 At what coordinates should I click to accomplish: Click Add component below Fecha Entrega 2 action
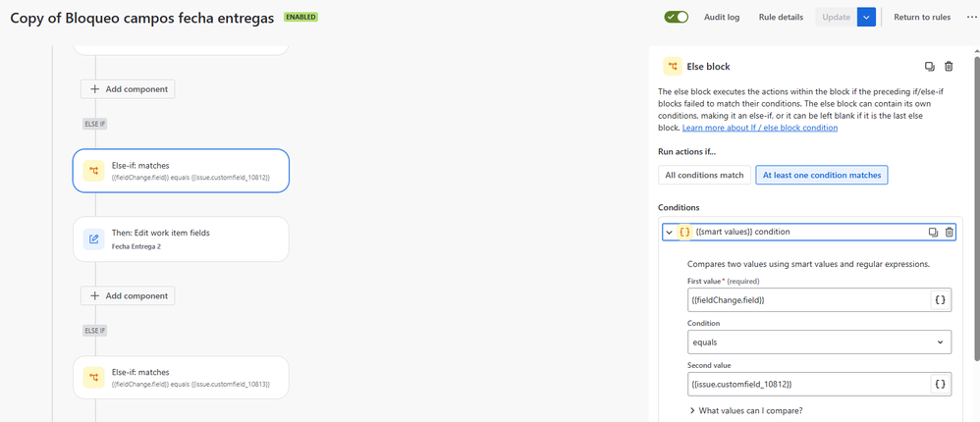(128, 296)
